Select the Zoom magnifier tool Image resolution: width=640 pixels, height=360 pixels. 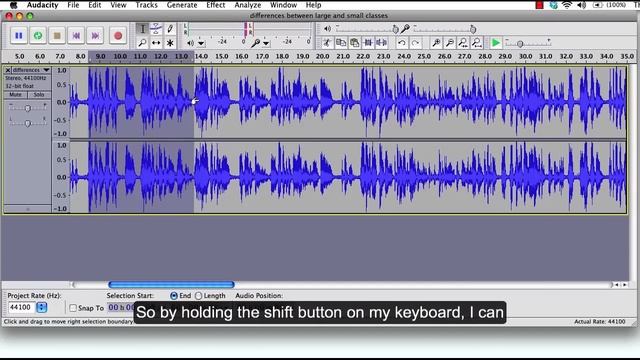pos(142,42)
